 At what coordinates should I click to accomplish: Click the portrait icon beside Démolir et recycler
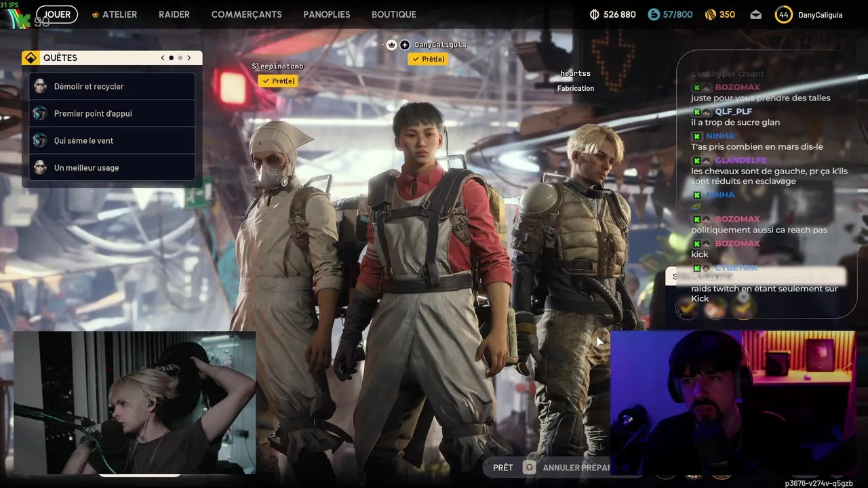tap(40, 86)
